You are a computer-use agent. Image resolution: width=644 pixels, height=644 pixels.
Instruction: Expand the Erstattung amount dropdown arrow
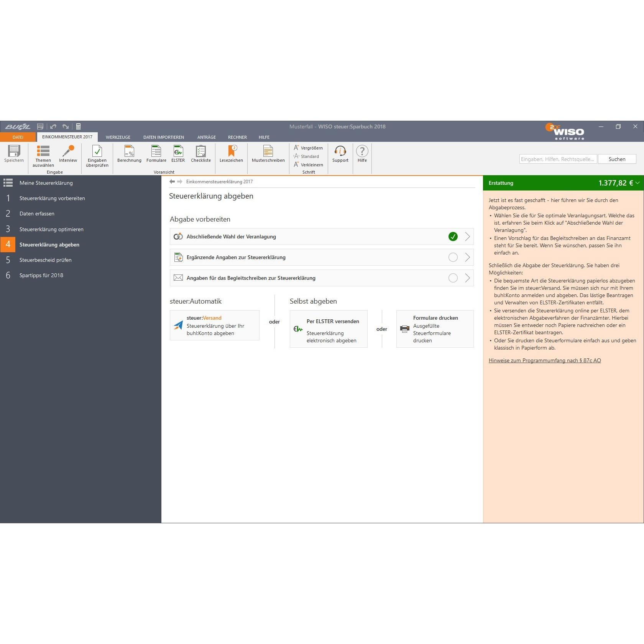[637, 183]
